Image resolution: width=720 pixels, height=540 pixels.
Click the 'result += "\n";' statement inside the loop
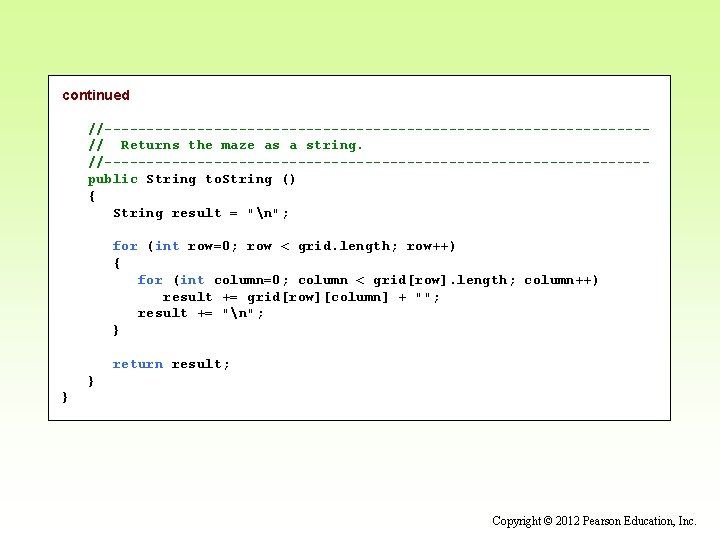pyautogui.click(x=201, y=314)
